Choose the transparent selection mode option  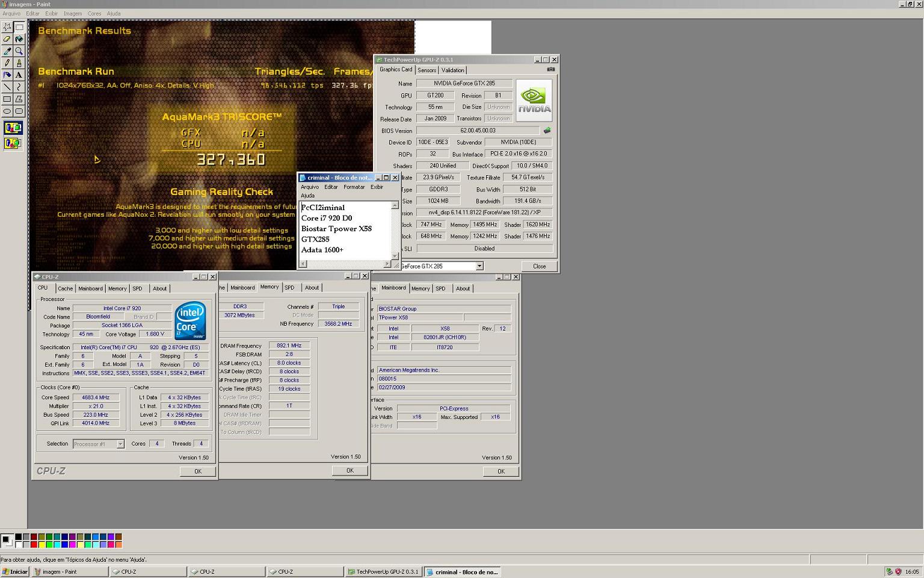tap(13, 143)
